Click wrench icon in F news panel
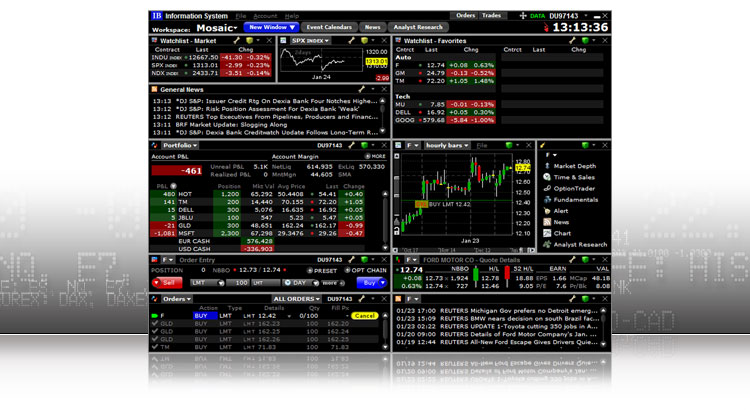Image resolution: width=750 pixels, height=410 pixels. pos(572,299)
